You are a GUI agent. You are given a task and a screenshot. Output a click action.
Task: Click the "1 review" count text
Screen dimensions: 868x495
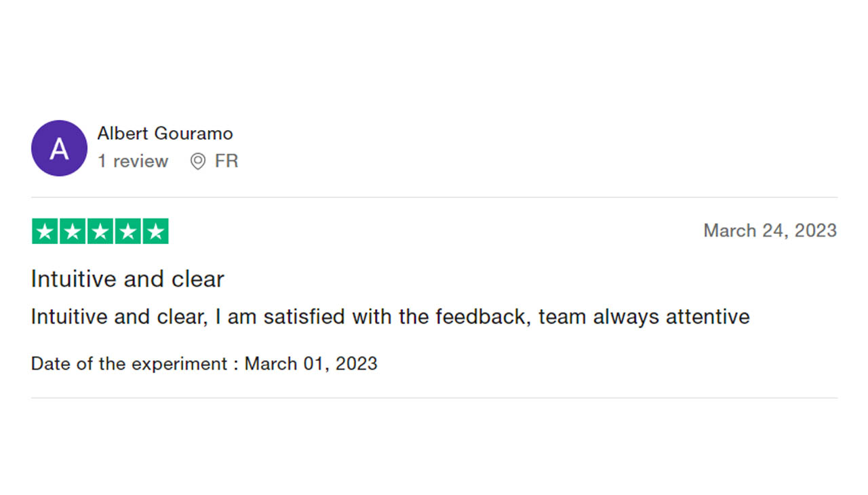pos(132,161)
